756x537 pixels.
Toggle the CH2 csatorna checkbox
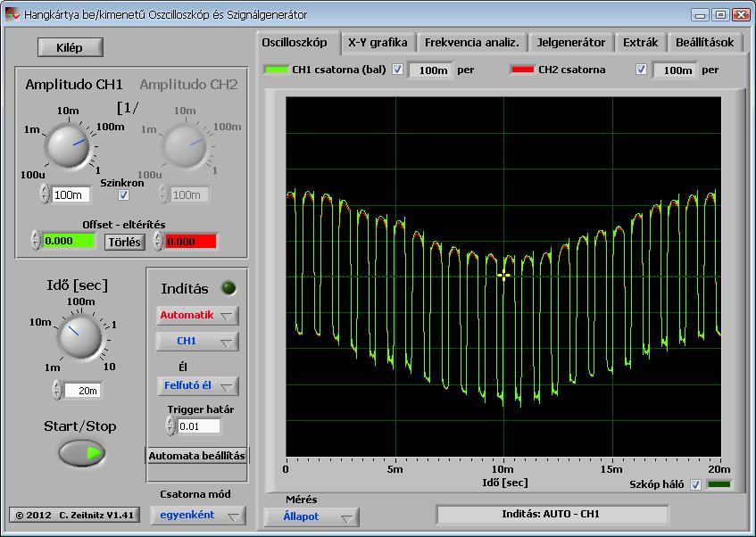[x=641, y=70]
